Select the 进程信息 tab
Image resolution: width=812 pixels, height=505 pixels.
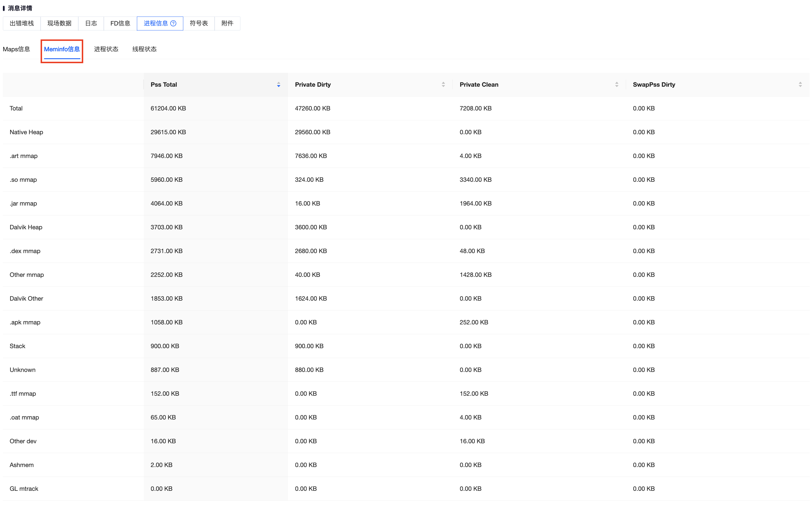(160, 23)
